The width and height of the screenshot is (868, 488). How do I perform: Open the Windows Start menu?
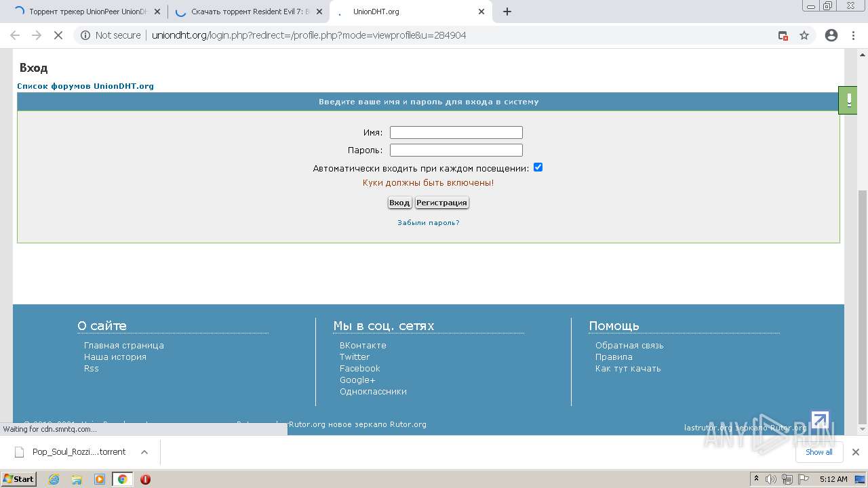(18, 479)
